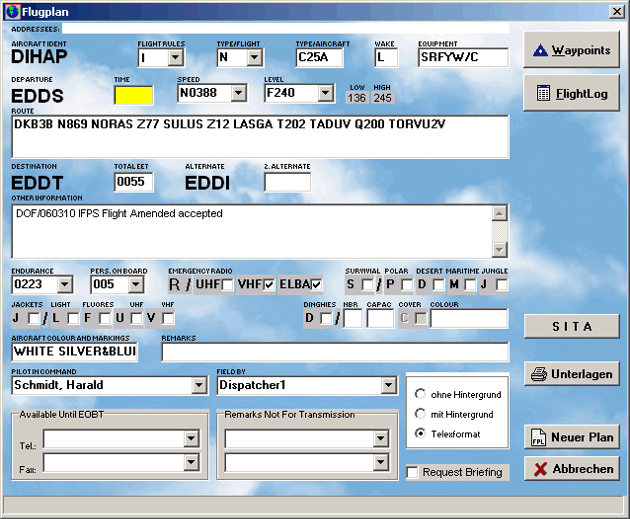Screen dimensions: 630x519
Task: Cancel with the Abbrechen button
Action: coord(571,469)
